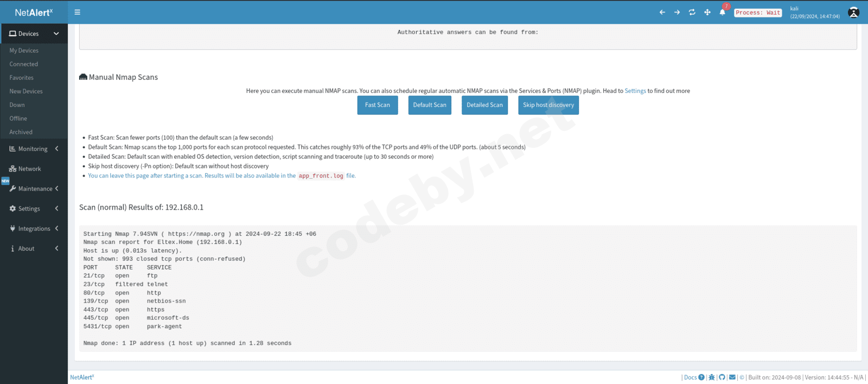Click the Settings gear icon
The height and width of the screenshot is (384, 868).
coord(12,209)
